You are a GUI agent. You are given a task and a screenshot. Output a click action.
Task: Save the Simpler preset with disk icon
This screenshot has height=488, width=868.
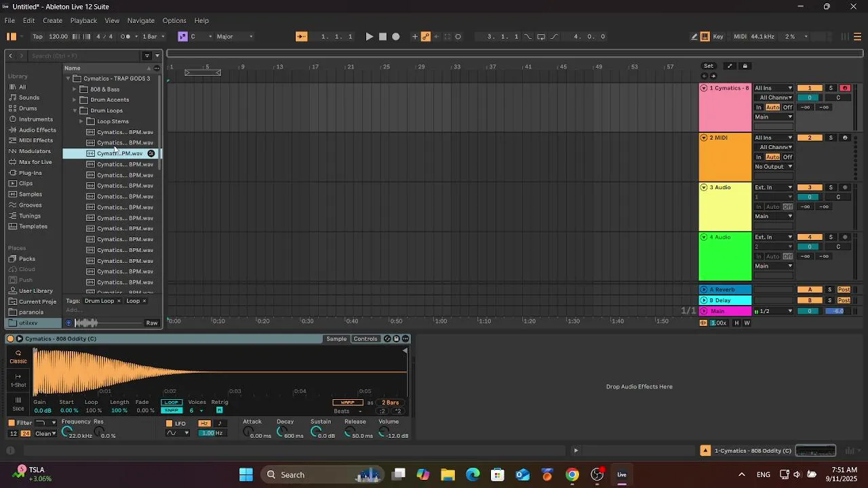click(x=397, y=339)
